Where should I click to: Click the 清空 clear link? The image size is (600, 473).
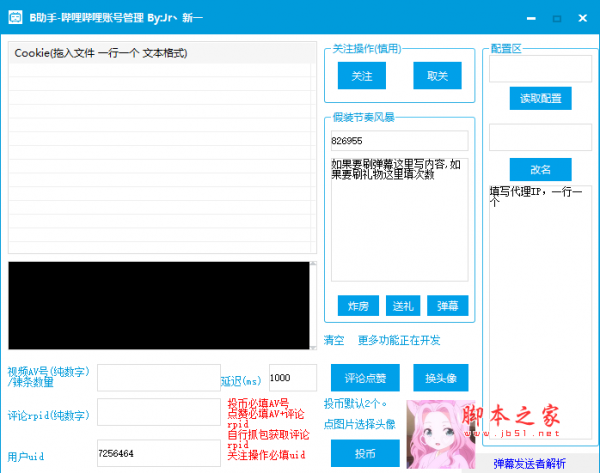pos(334,340)
